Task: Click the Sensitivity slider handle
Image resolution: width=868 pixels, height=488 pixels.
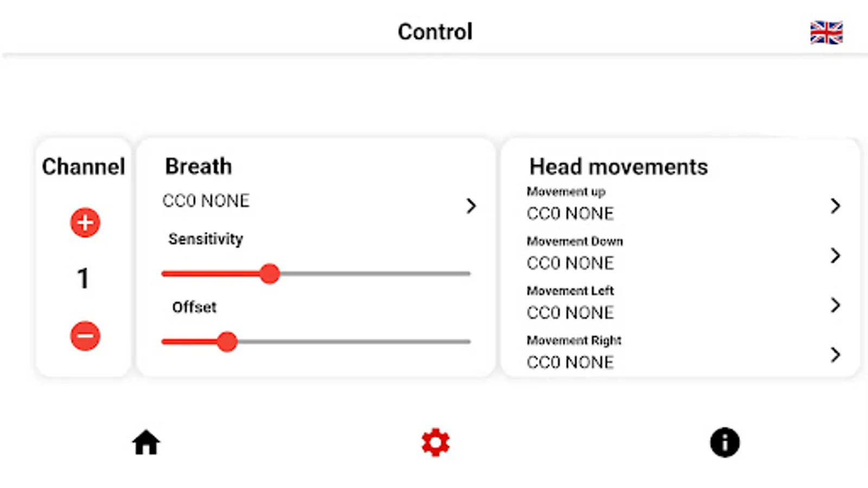Action: pyautogui.click(x=269, y=274)
